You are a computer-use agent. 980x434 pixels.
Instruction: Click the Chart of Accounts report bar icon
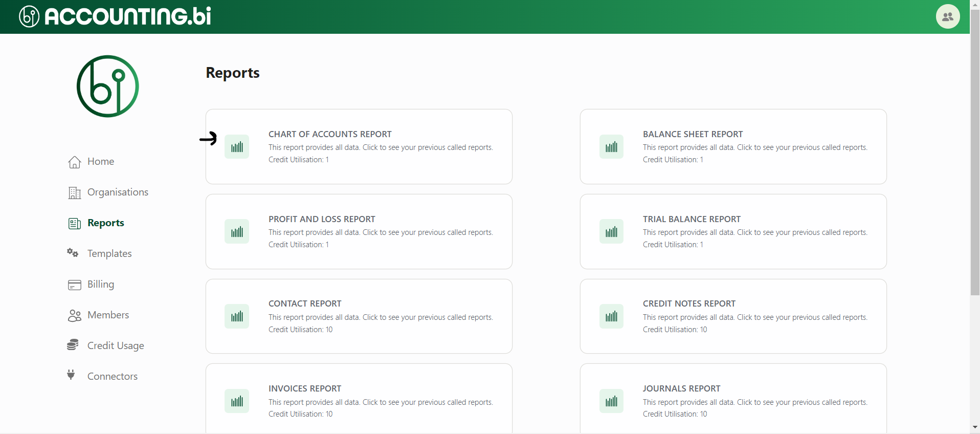tap(237, 147)
